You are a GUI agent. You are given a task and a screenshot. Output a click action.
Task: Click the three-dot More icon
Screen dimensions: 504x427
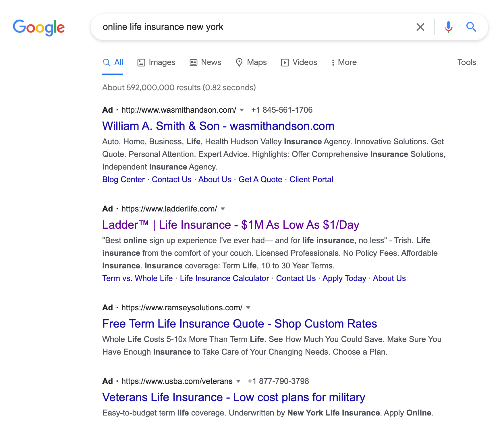(333, 62)
